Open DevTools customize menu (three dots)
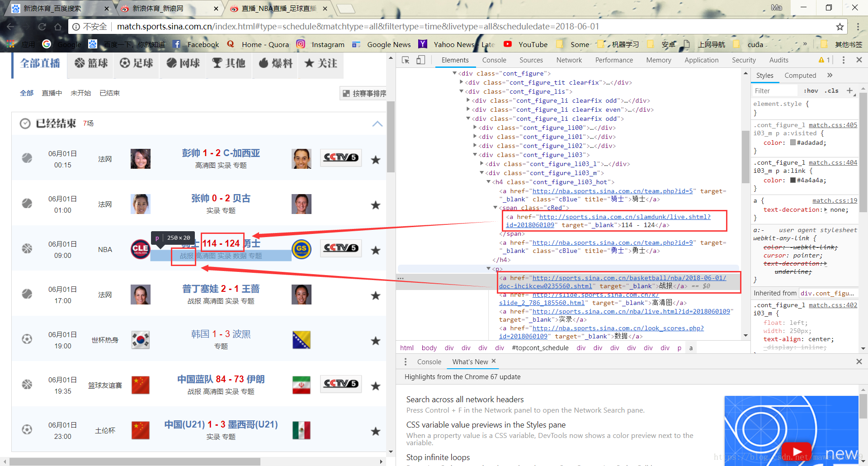The image size is (868, 466). coord(843,60)
